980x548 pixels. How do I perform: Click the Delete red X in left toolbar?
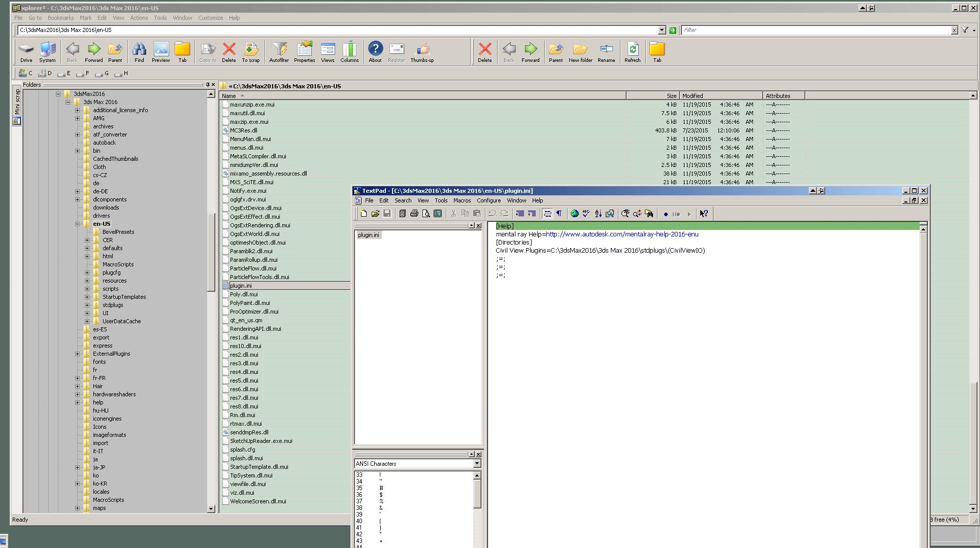click(x=229, y=52)
